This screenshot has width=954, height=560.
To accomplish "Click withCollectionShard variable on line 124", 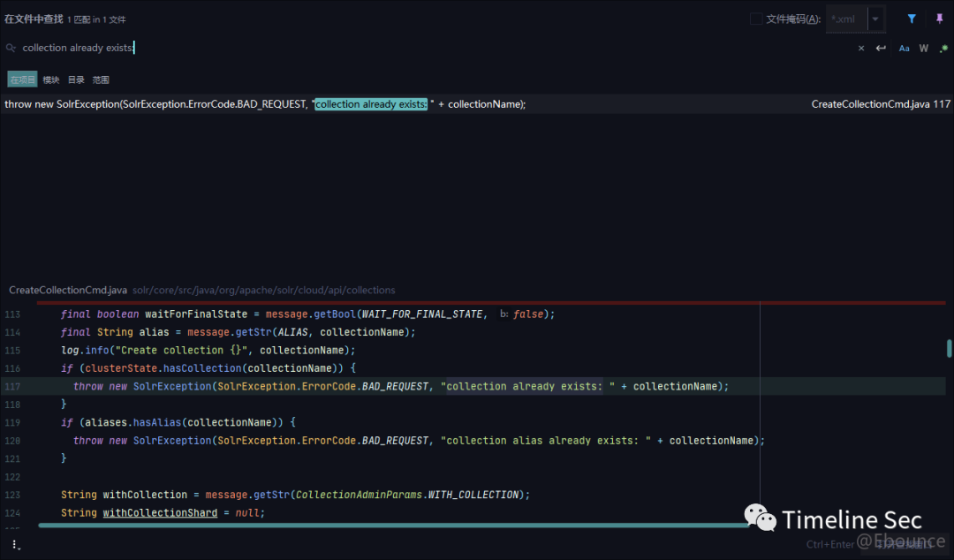I will (160, 513).
